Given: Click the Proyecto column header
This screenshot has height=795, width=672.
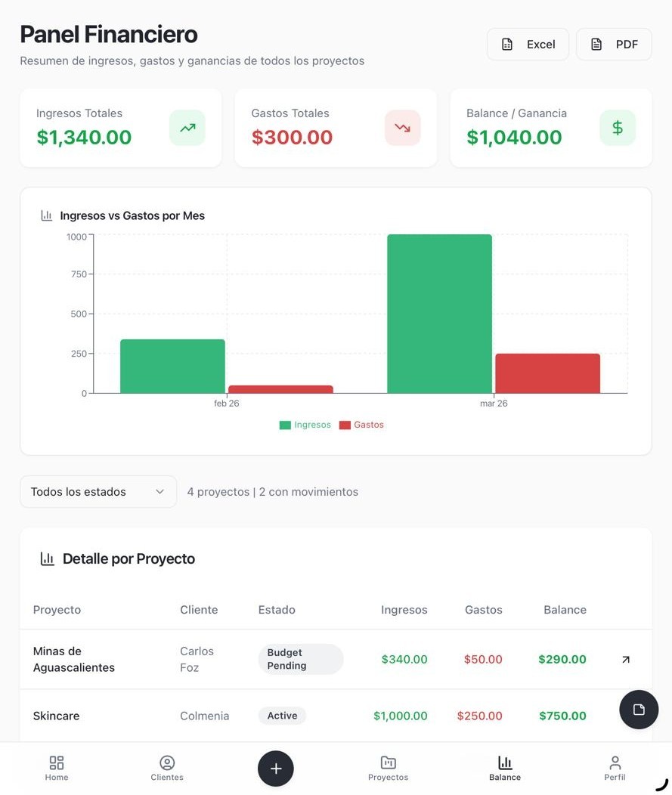Looking at the screenshot, I should [57, 610].
